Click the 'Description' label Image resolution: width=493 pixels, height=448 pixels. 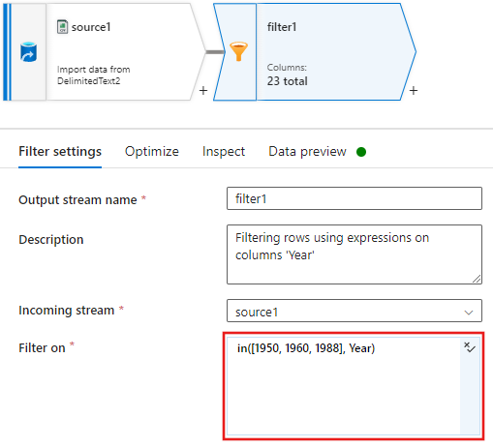(x=51, y=240)
